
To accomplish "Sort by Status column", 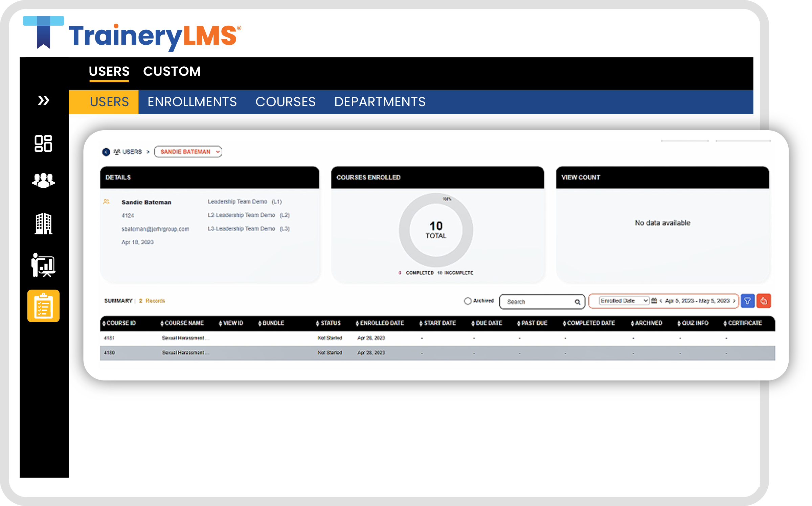I will pyautogui.click(x=328, y=323).
